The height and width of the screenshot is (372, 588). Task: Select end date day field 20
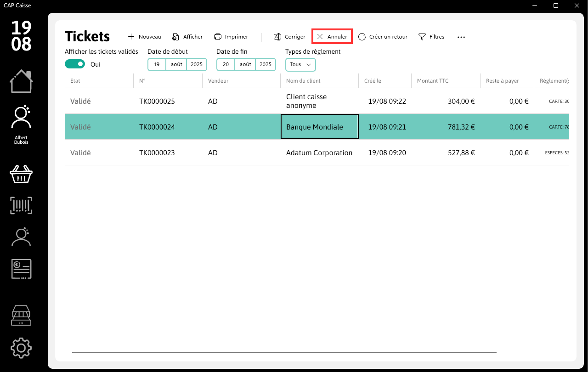pyautogui.click(x=226, y=64)
